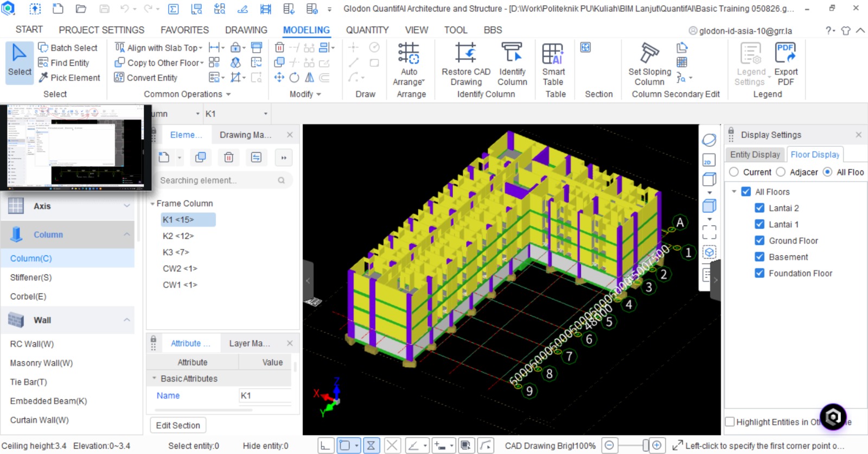Click the orbit view icon beside viewport
This screenshot has width=868, height=454.
(x=709, y=140)
